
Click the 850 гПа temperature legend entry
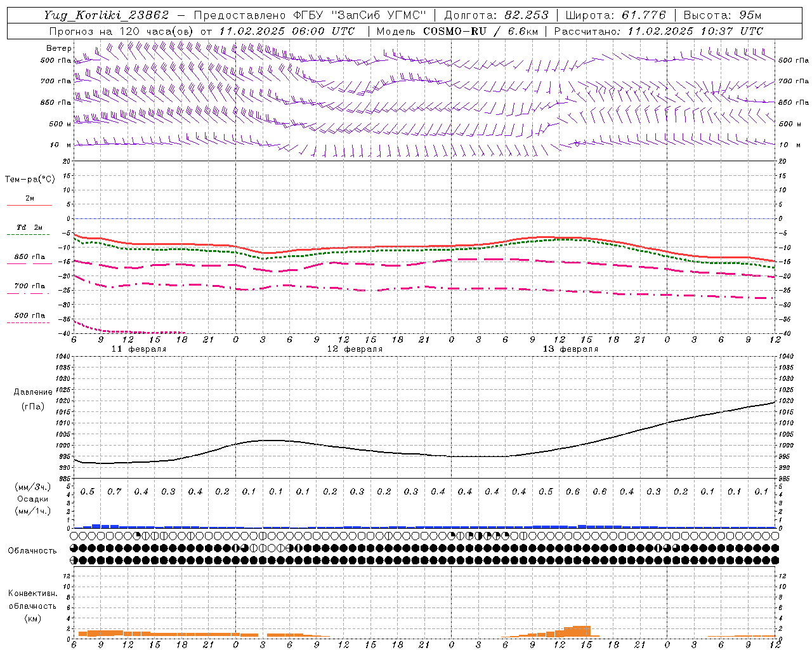(x=30, y=257)
